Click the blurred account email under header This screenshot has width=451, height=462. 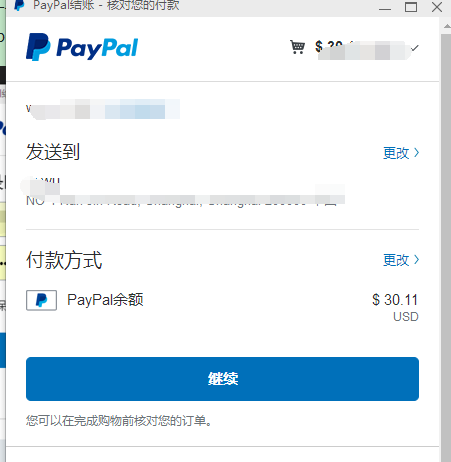click(x=103, y=109)
